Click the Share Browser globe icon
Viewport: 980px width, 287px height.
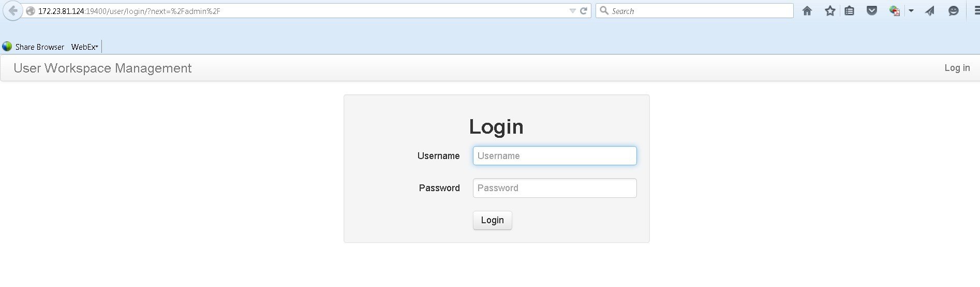[x=7, y=47]
